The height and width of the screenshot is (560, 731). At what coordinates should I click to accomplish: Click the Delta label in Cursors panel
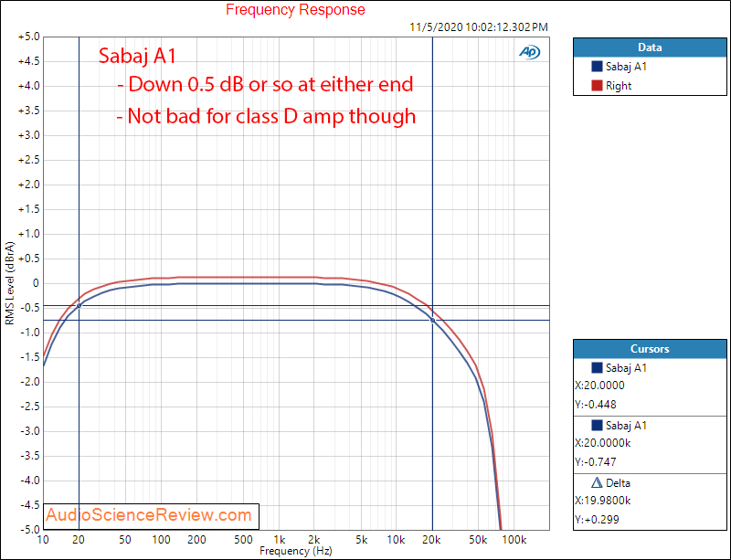[x=619, y=483]
